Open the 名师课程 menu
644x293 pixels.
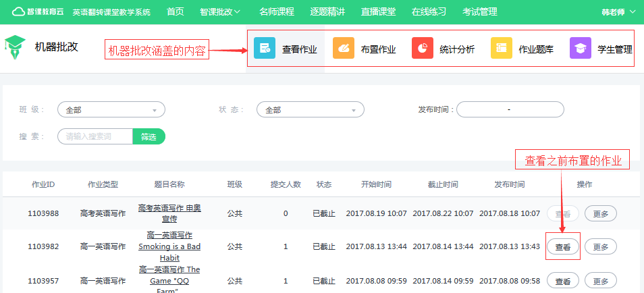pyautogui.click(x=277, y=12)
